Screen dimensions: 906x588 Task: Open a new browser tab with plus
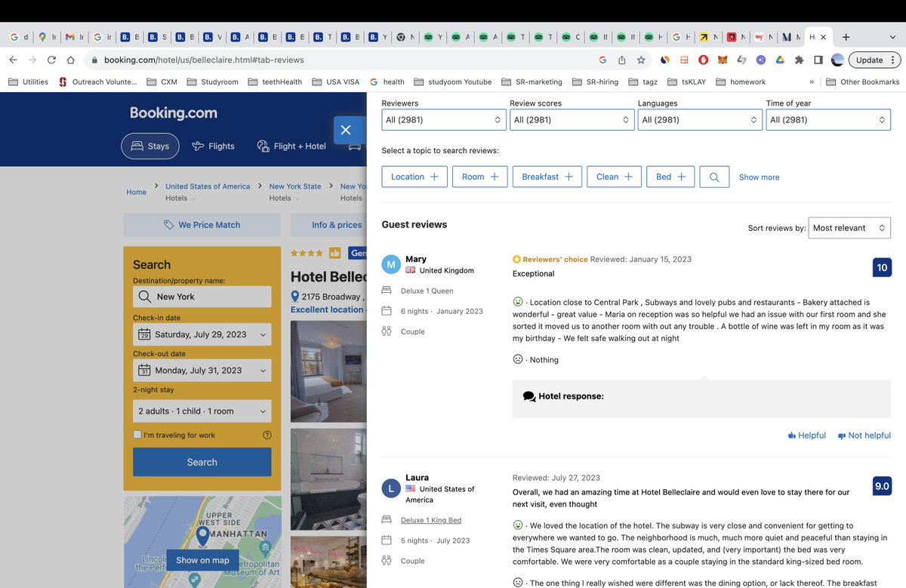846,37
